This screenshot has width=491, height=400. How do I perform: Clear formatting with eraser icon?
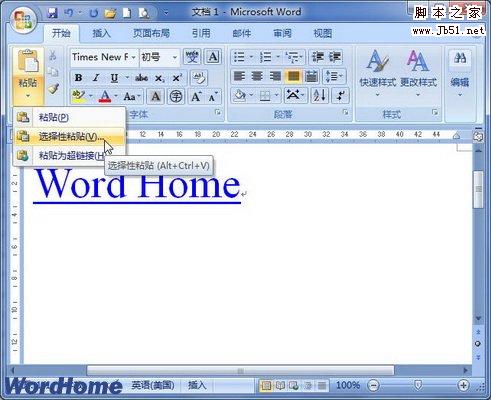[x=199, y=78]
